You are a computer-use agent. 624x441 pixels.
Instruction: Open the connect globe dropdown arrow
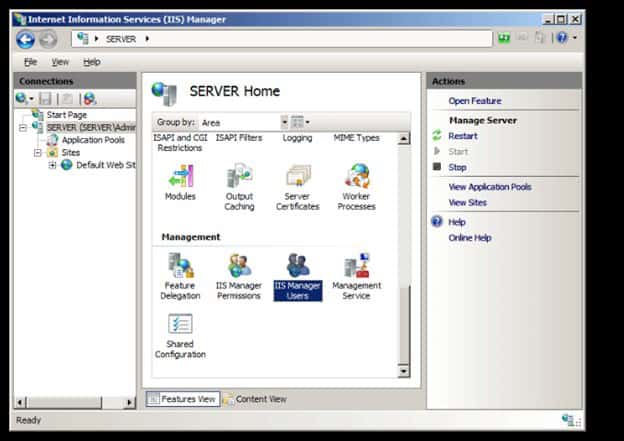31,99
